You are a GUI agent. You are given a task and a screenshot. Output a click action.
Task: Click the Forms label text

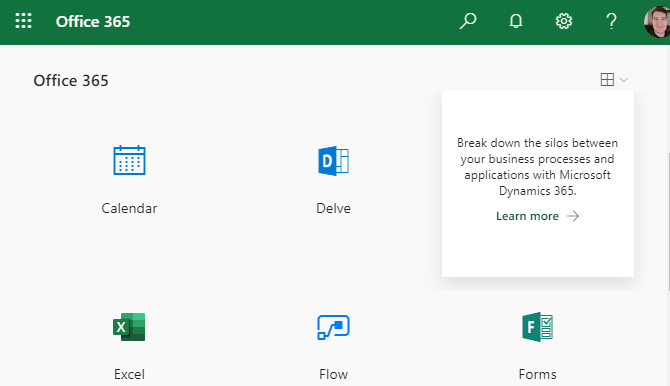point(538,374)
